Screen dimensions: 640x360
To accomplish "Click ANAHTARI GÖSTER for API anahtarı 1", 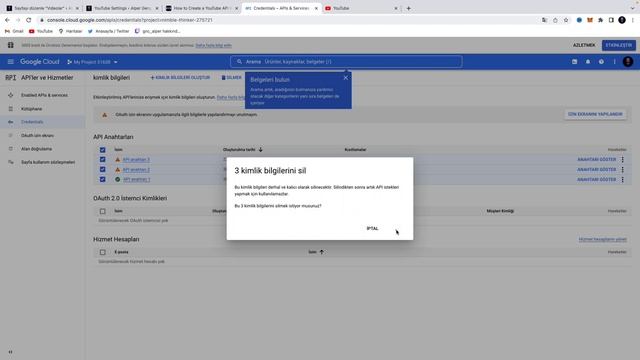I will (x=596, y=179).
